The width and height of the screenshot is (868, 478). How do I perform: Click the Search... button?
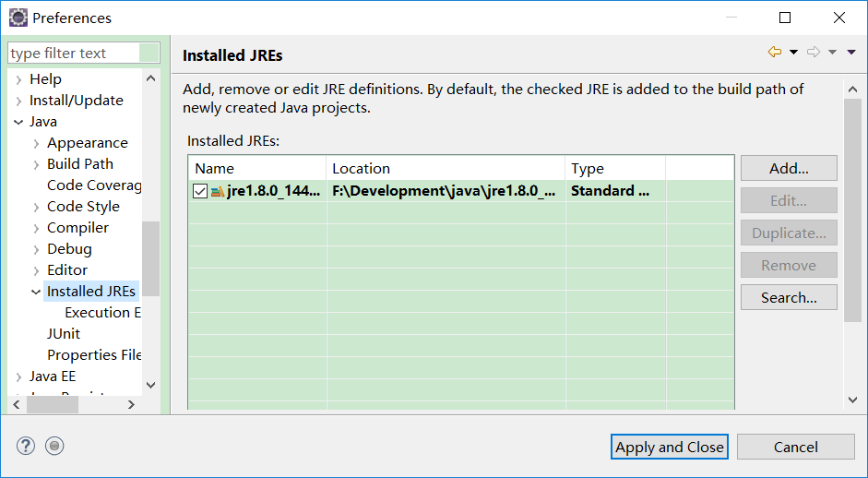point(789,297)
